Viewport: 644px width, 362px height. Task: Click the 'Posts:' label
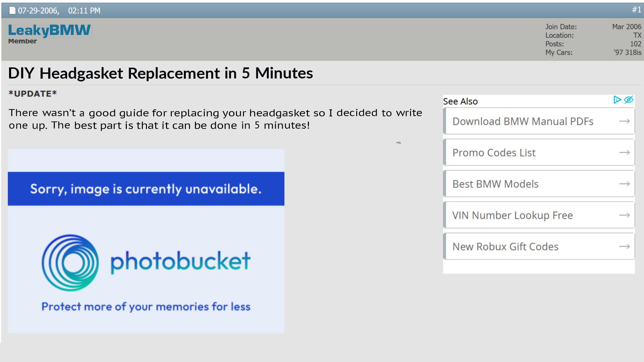(x=554, y=44)
